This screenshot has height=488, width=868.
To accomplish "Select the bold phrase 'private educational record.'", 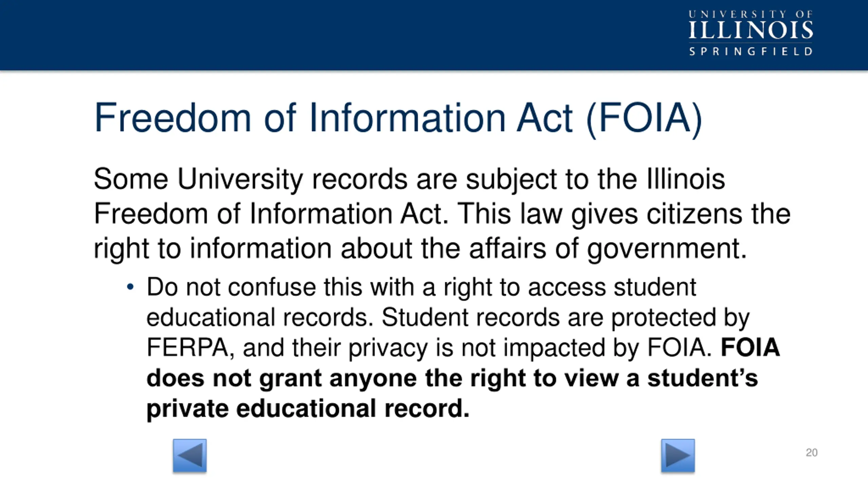I will tap(308, 408).
